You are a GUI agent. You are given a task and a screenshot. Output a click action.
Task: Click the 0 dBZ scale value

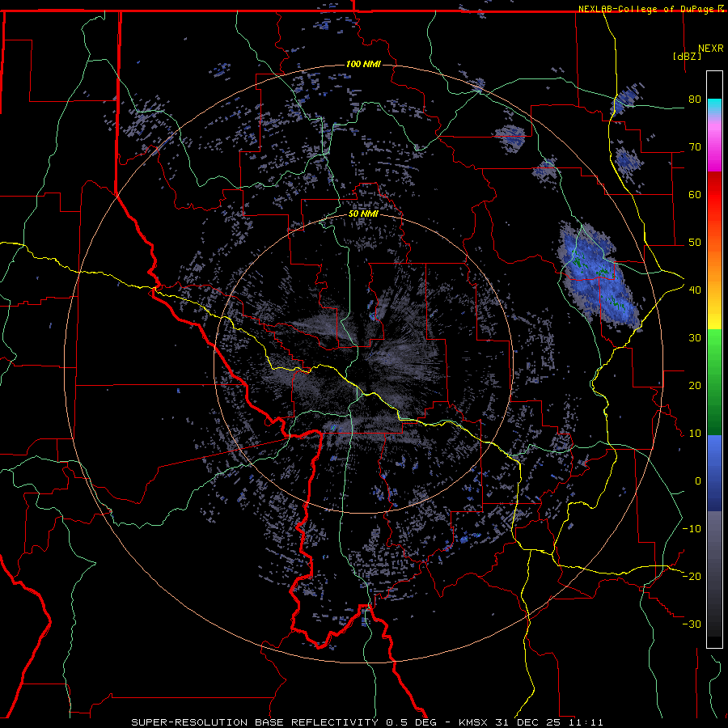[x=698, y=481]
